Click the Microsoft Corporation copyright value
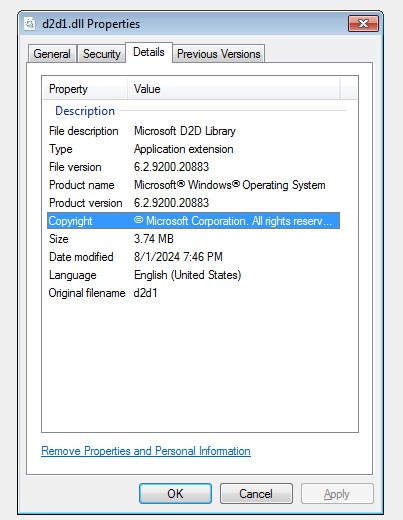This screenshot has width=403, height=520. coord(233,221)
